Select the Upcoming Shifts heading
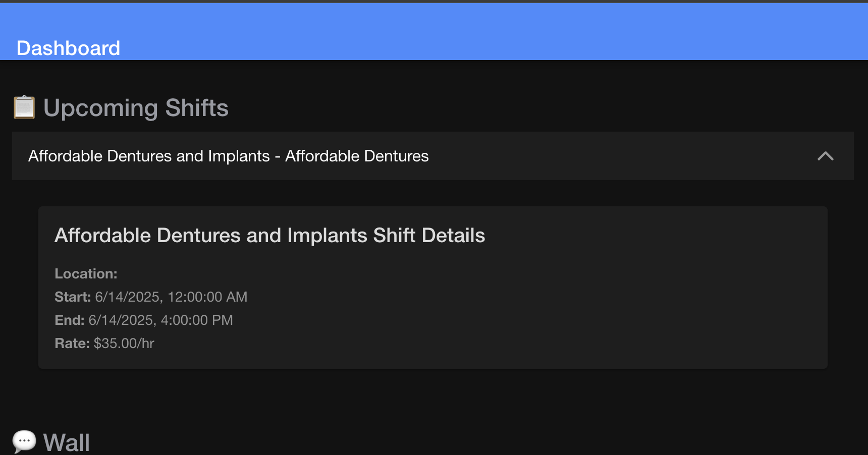 136,108
